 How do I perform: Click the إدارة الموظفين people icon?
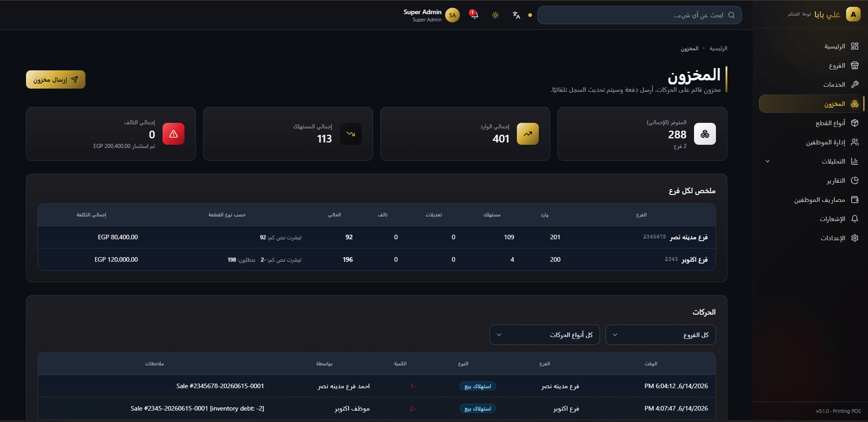tap(855, 142)
